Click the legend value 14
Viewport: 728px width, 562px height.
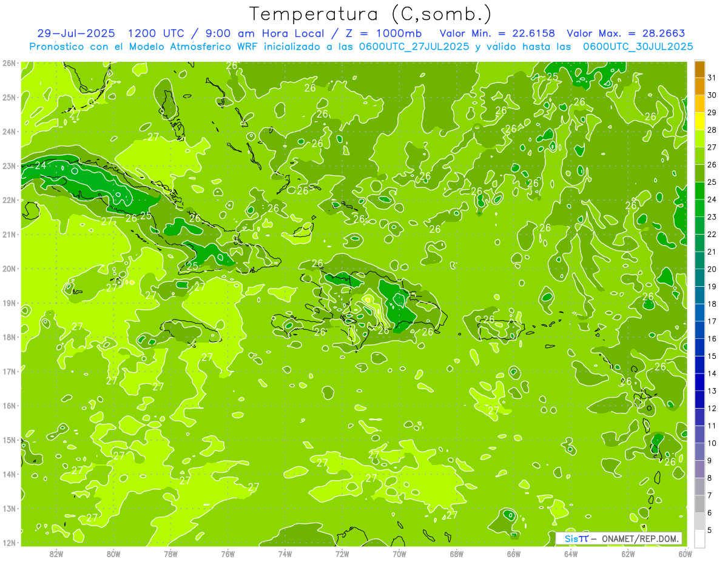pos(712,373)
